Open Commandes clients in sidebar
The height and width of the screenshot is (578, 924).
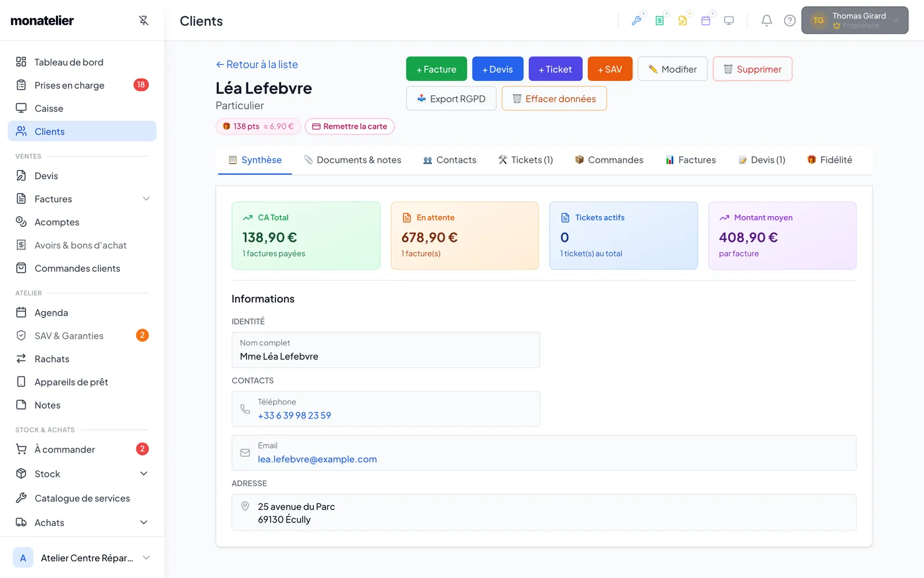pos(82,268)
